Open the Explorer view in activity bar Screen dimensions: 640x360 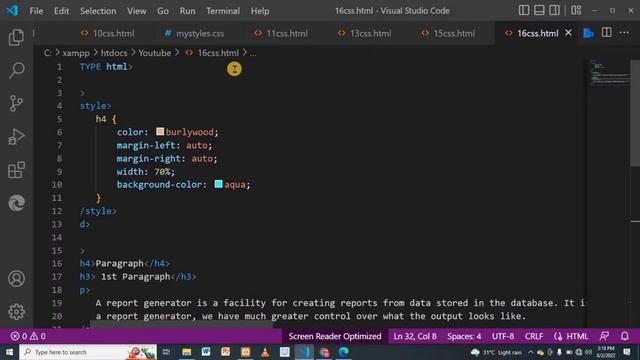pos(16,37)
